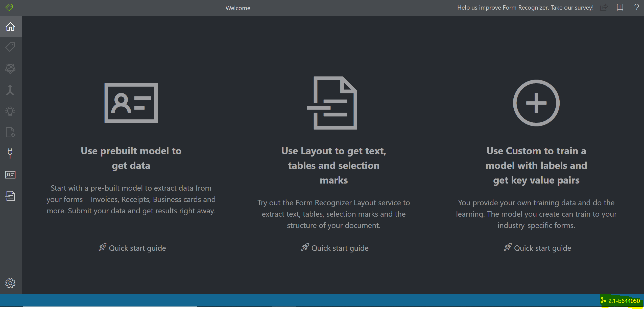Select 'Use prebuilt model to get data' heading
This screenshot has height=309, width=644.
pyautogui.click(x=131, y=158)
